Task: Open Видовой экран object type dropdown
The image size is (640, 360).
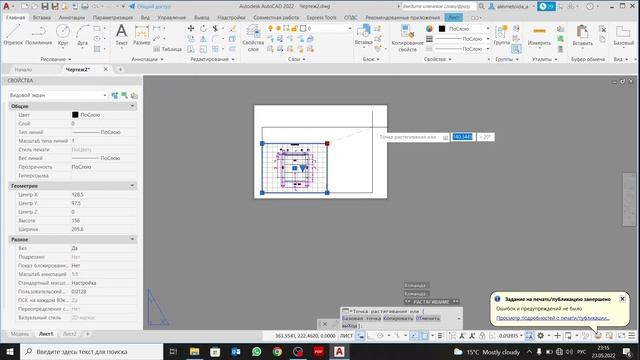Action: click(58, 95)
